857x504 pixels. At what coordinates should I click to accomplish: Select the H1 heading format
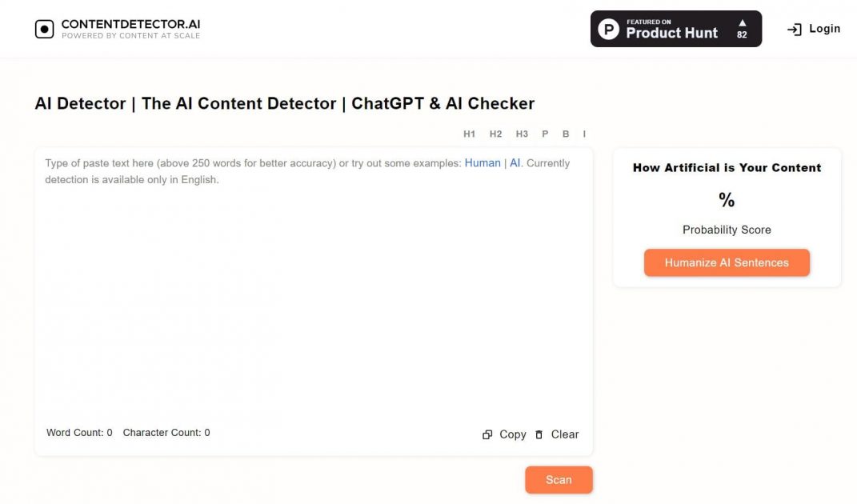471,134
